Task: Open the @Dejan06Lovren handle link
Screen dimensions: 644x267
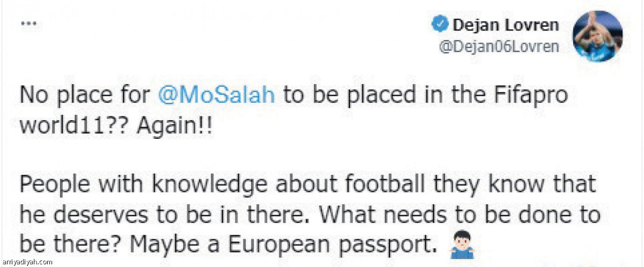Action: click(500, 47)
